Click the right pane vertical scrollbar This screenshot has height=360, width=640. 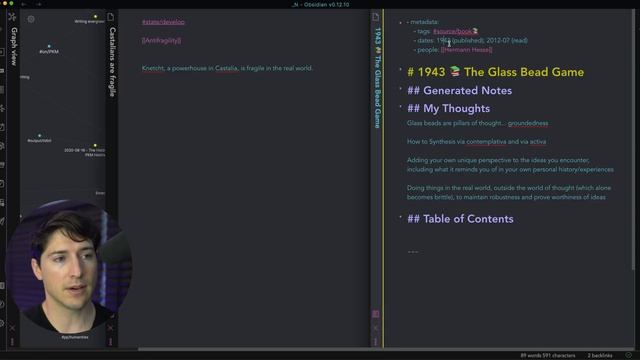pos(633,139)
